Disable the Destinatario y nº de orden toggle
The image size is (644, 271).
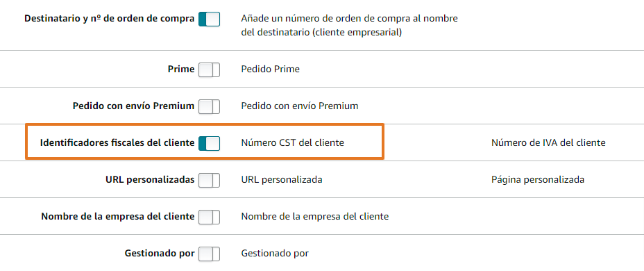[x=209, y=19]
